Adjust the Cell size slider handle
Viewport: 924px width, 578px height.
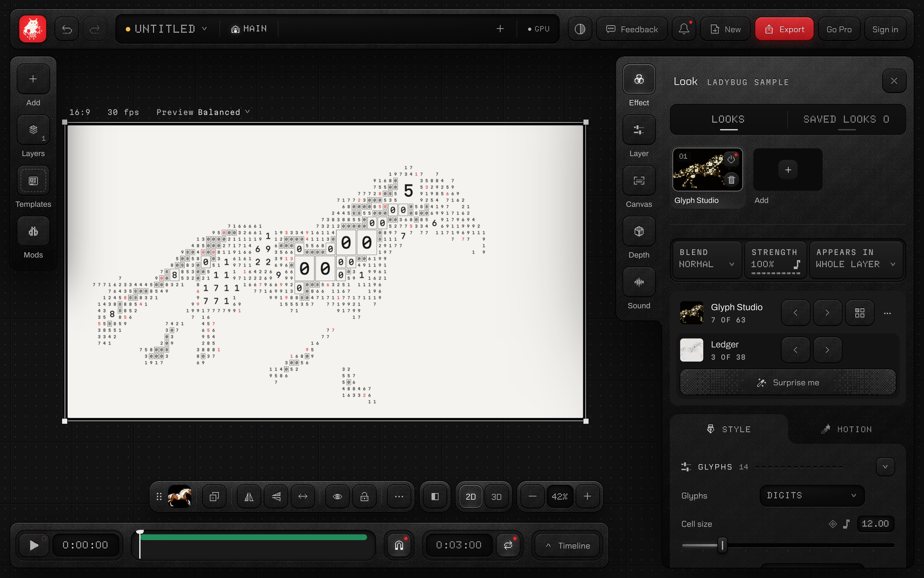722,545
